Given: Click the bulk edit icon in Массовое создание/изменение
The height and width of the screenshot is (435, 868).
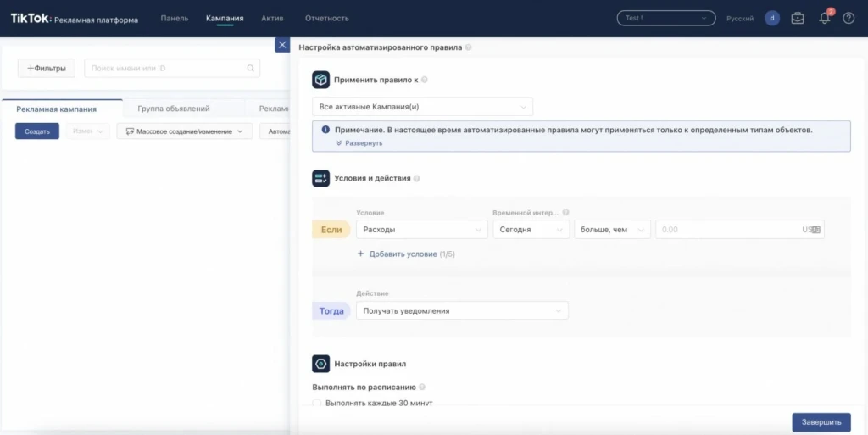Looking at the screenshot, I should (130, 131).
